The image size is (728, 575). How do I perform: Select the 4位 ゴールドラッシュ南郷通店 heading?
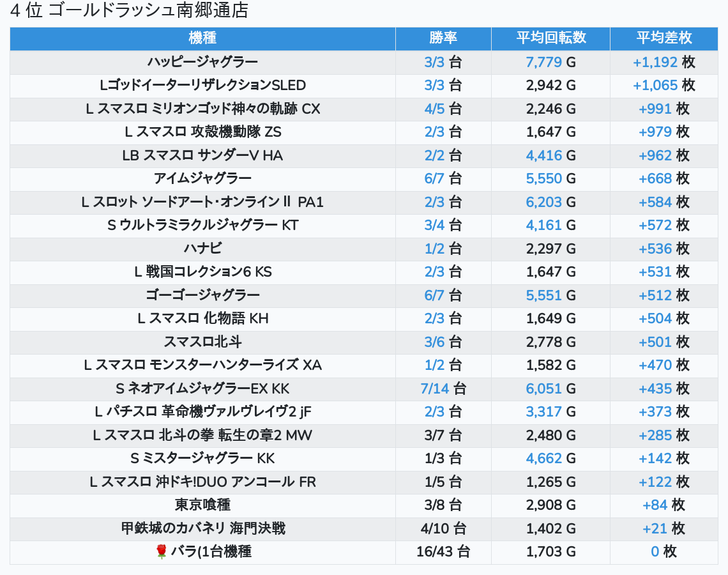129,10
